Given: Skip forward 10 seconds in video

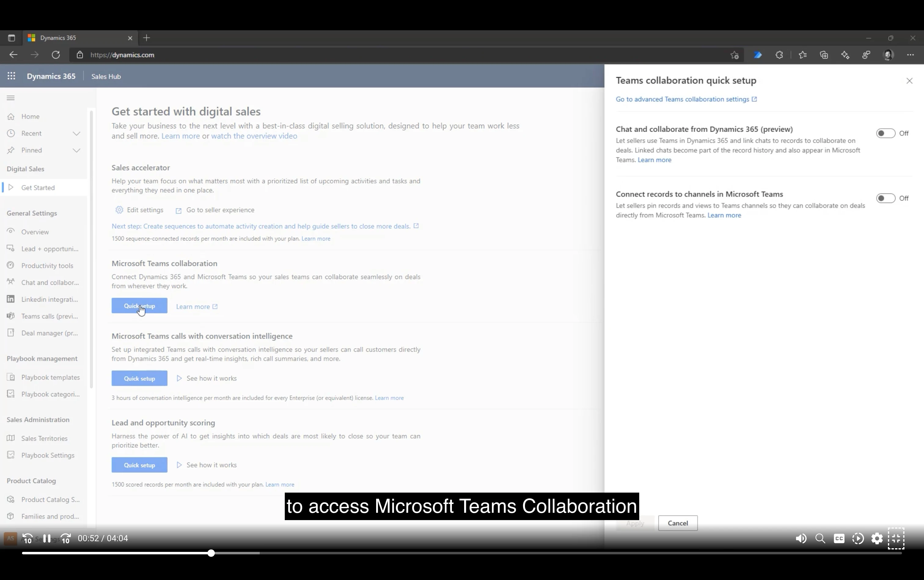Looking at the screenshot, I should click(x=66, y=538).
